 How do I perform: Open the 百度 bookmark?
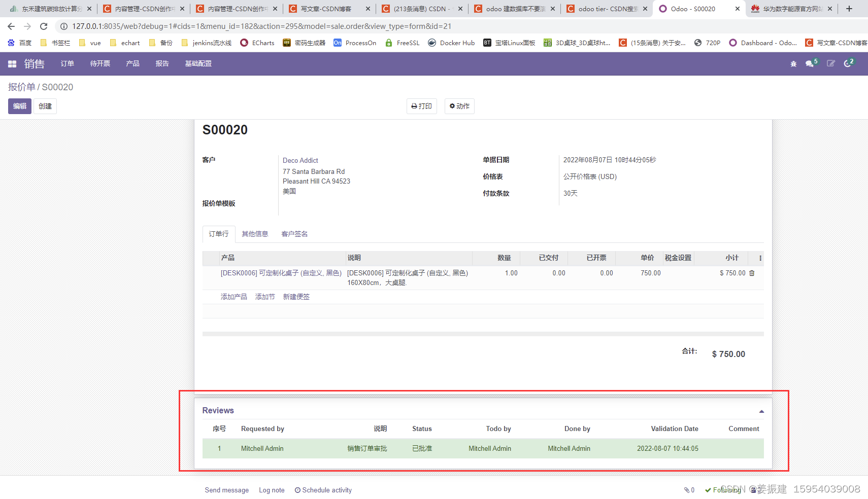pyautogui.click(x=20, y=43)
